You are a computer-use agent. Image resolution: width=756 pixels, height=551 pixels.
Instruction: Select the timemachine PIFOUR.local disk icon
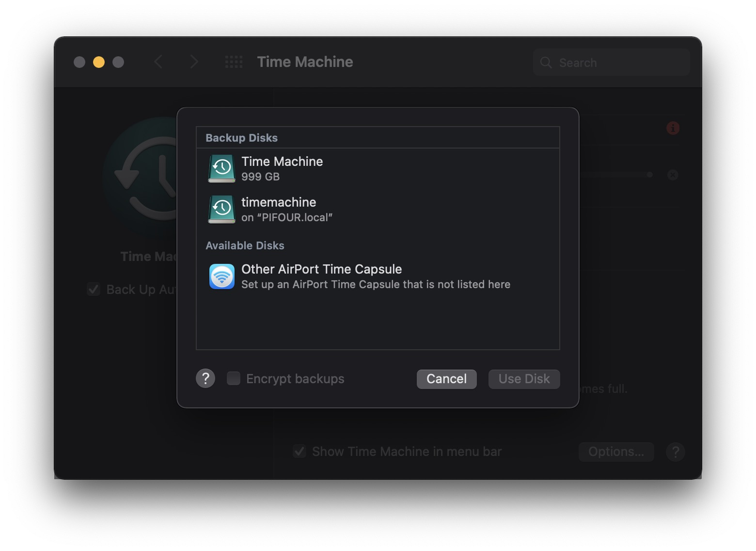(222, 209)
